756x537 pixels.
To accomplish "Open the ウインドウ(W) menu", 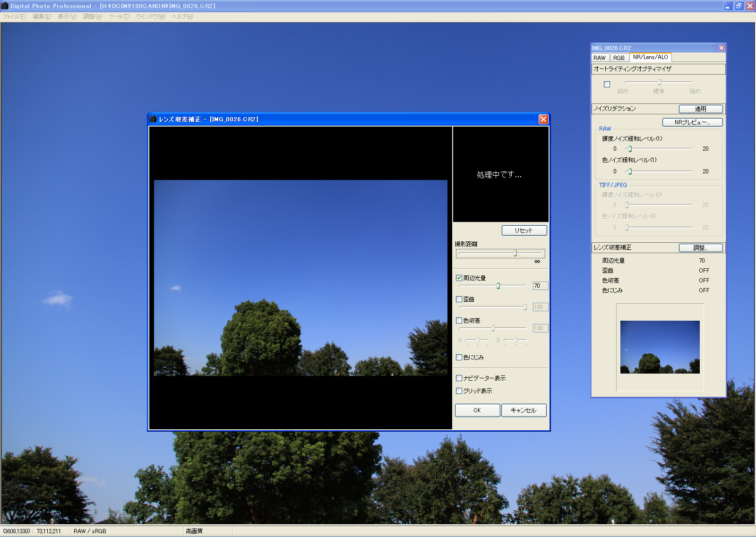I will tap(151, 17).
